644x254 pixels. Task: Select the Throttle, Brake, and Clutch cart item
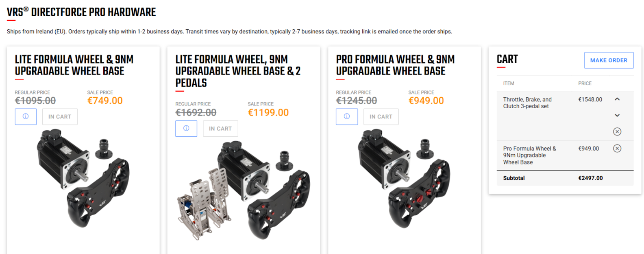coord(527,103)
